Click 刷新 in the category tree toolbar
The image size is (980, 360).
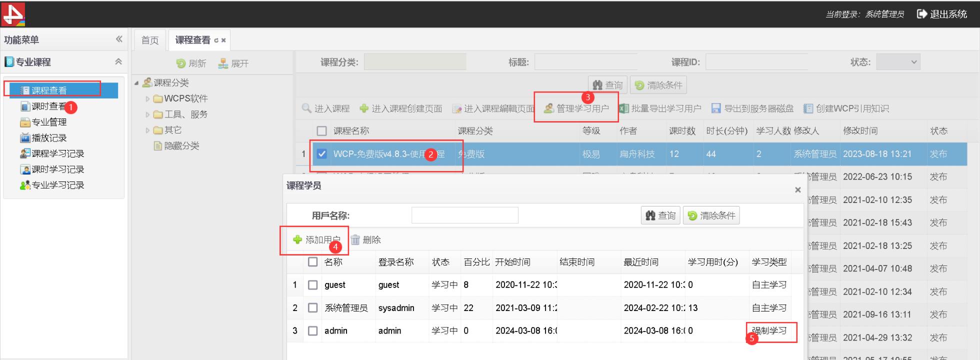pos(191,63)
